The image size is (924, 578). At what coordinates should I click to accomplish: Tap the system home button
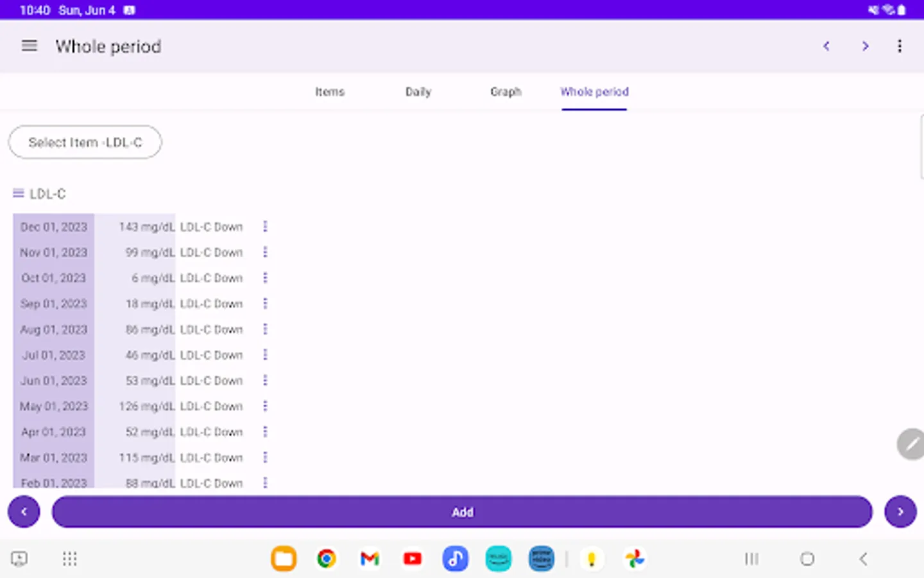[807, 559]
